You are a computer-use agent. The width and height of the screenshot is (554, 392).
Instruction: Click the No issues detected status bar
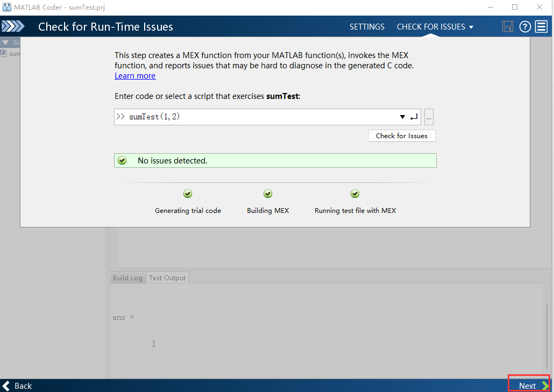pyautogui.click(x=275, y=161)
